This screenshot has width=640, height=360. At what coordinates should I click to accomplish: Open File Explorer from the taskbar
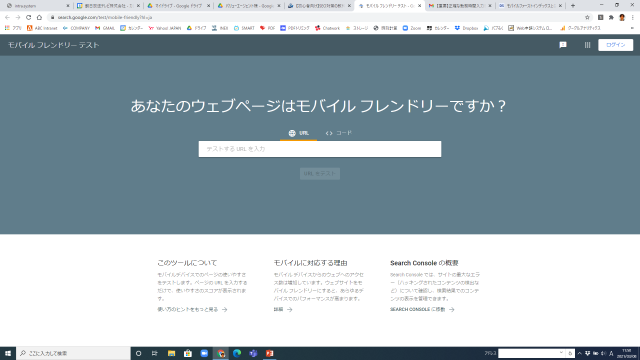pos(171,353)
